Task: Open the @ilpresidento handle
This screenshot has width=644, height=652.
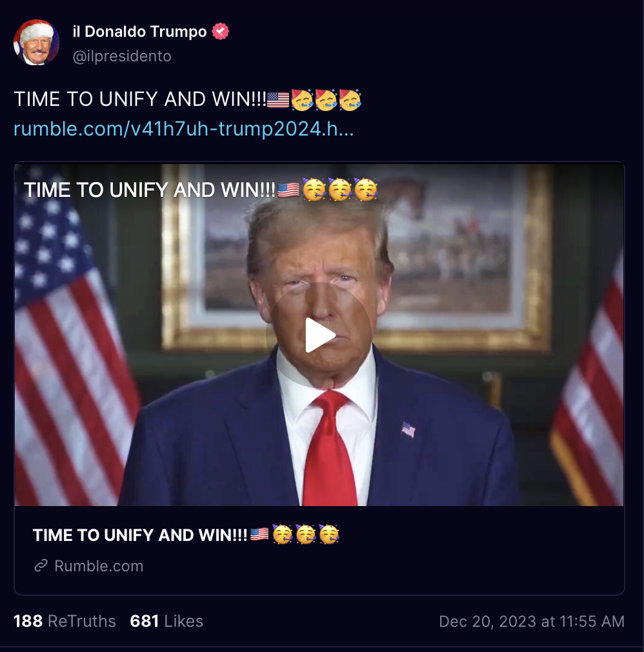Action: coord(122,56)
